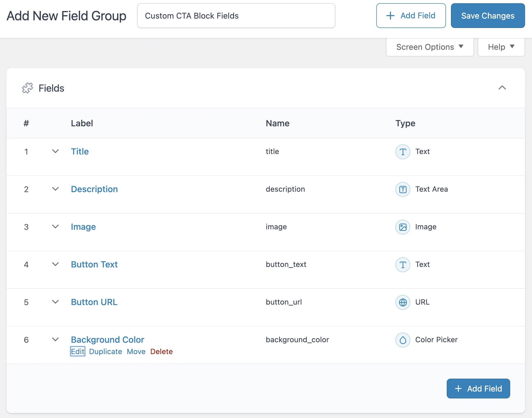Collapse the Fields panel with the caret

point(502,88)
